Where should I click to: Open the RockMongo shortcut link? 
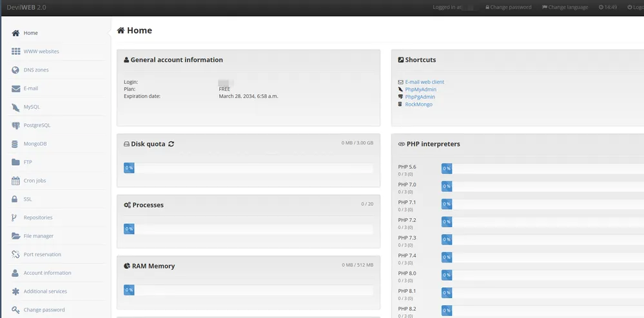[x=418, y=104]
